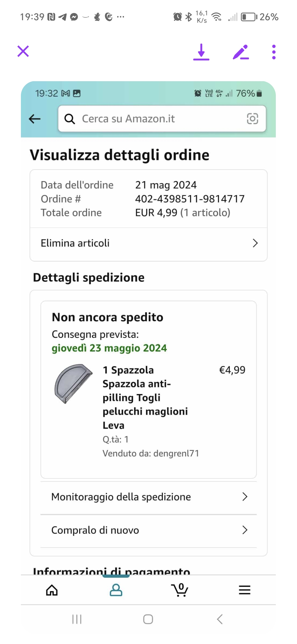Tap the download icon
This screenshot has width=297, height=644.
(x=201, y=52)
